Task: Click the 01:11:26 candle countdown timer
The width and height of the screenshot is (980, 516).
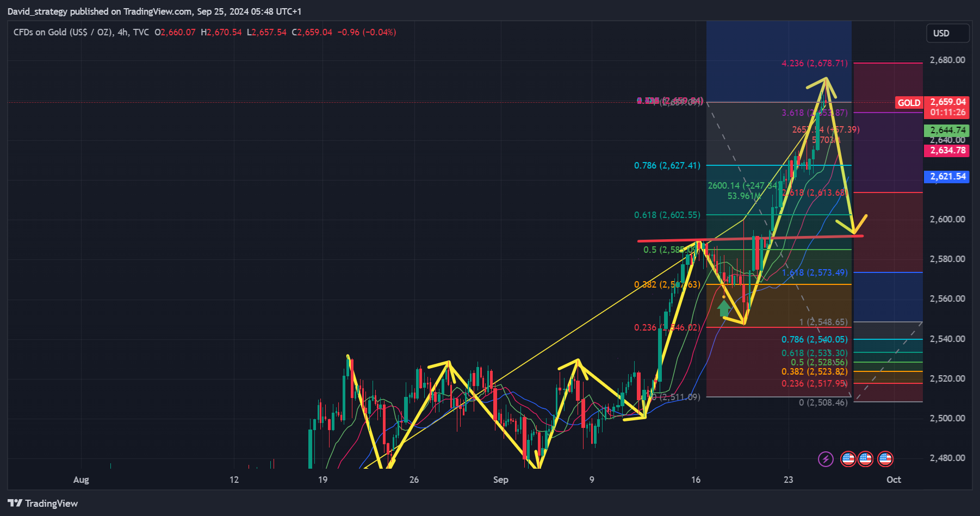Action: (947, 113)
